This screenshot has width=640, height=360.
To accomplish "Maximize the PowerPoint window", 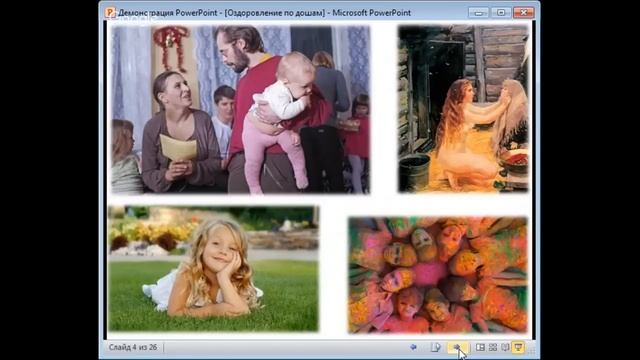I will 501,13.
